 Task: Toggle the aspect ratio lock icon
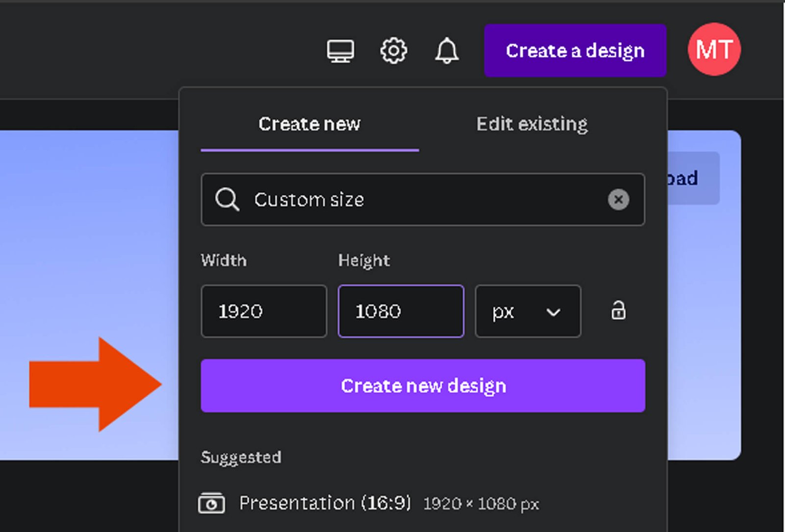point(618,311)
